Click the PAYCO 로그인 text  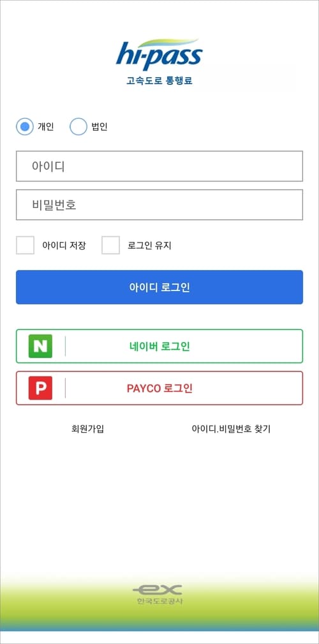click(x=159, y=388)
